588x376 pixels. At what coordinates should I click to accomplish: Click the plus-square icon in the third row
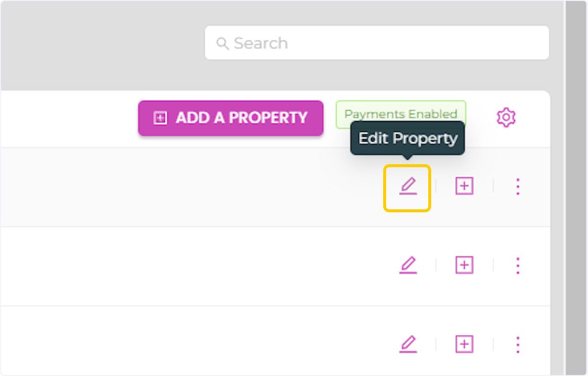pyautogui.click(x=464, y=344)
